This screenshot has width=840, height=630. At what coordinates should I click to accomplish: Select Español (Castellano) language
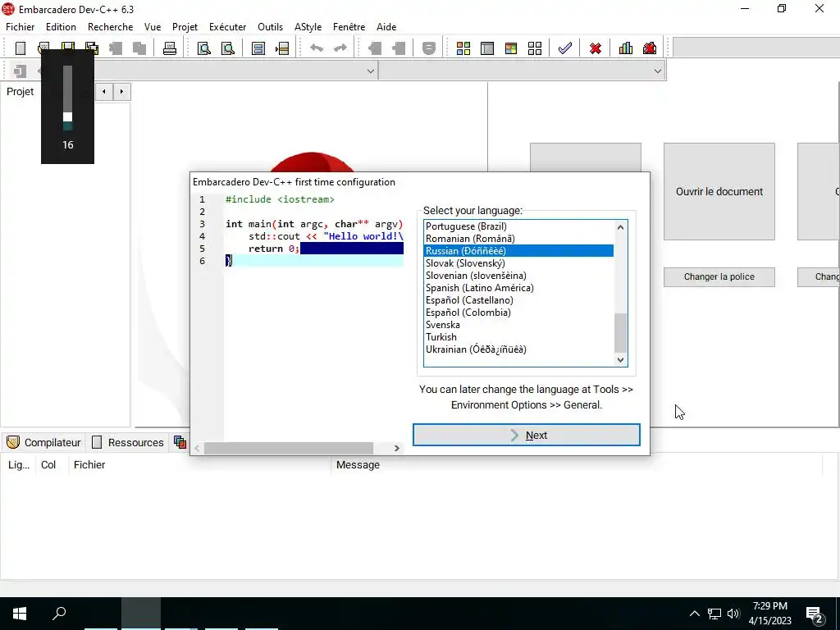pyautogui.click(x=518, y=300)
